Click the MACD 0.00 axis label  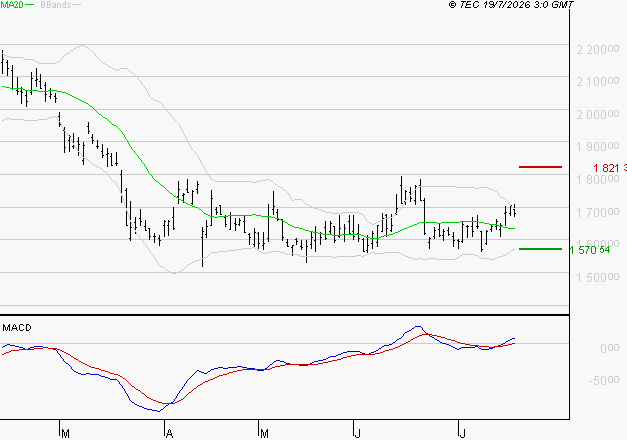[610, 348]
